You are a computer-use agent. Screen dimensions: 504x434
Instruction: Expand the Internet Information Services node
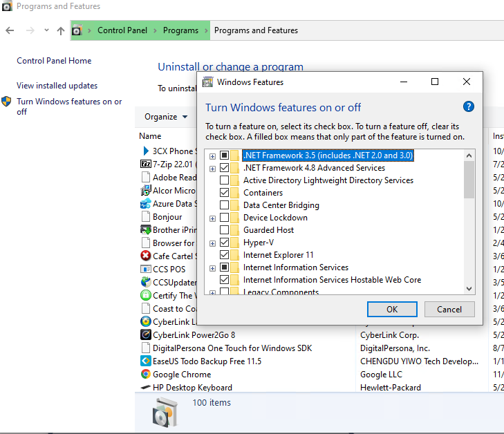point(212,269)
